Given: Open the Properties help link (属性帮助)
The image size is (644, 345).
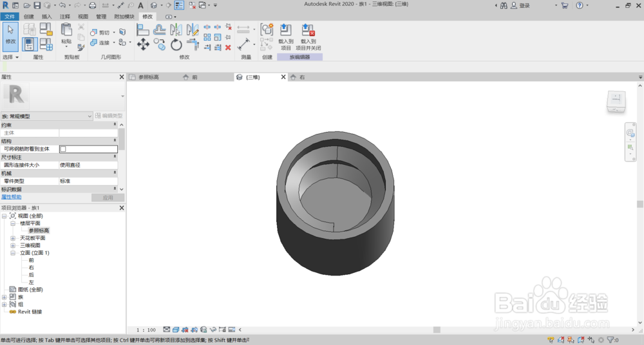Looking at the screenshot, I should pos(11,197).
